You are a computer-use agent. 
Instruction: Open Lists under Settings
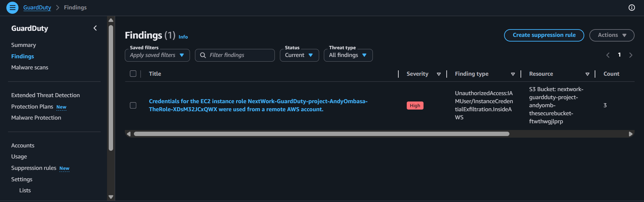(25, 190)
